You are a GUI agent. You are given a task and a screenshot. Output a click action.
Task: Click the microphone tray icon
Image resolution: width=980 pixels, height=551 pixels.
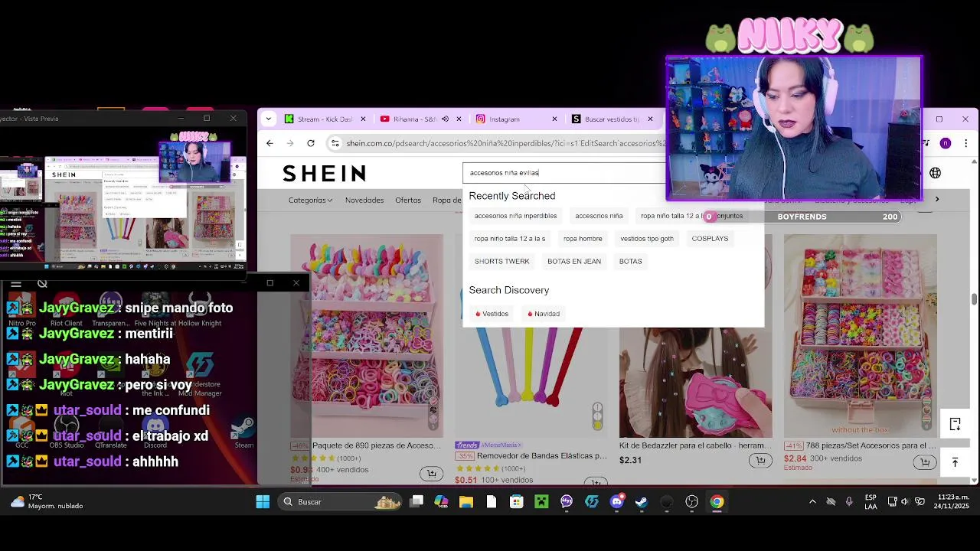[849, 502]
